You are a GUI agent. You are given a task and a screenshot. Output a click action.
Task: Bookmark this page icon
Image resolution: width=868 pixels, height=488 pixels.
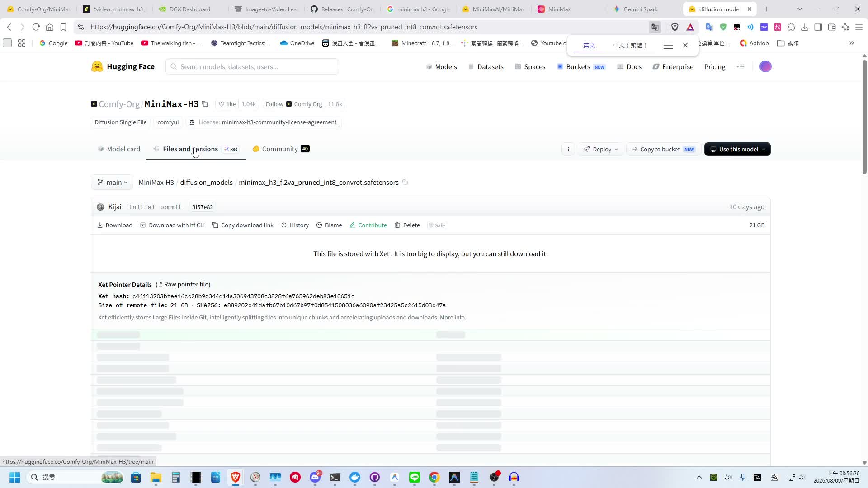coord(63,27)
